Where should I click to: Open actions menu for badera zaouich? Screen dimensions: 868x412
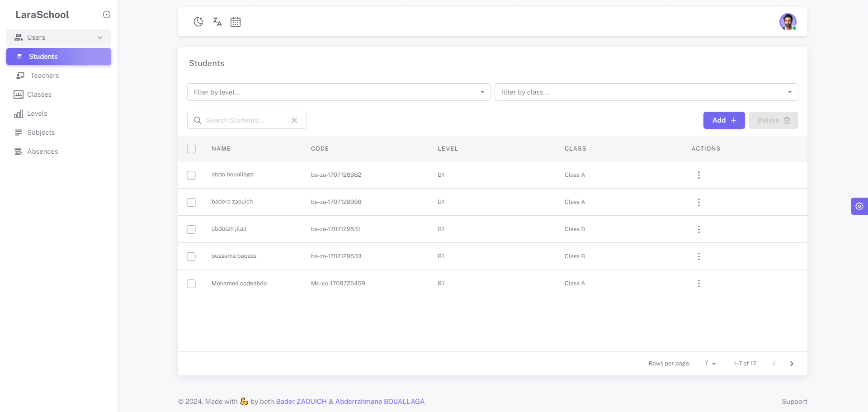tap(698, 202)
